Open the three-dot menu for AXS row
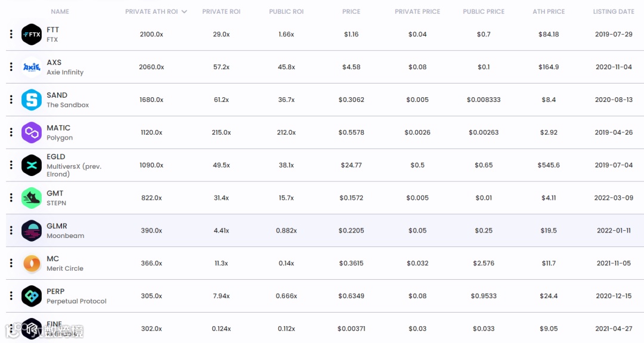 coord(11,67)
